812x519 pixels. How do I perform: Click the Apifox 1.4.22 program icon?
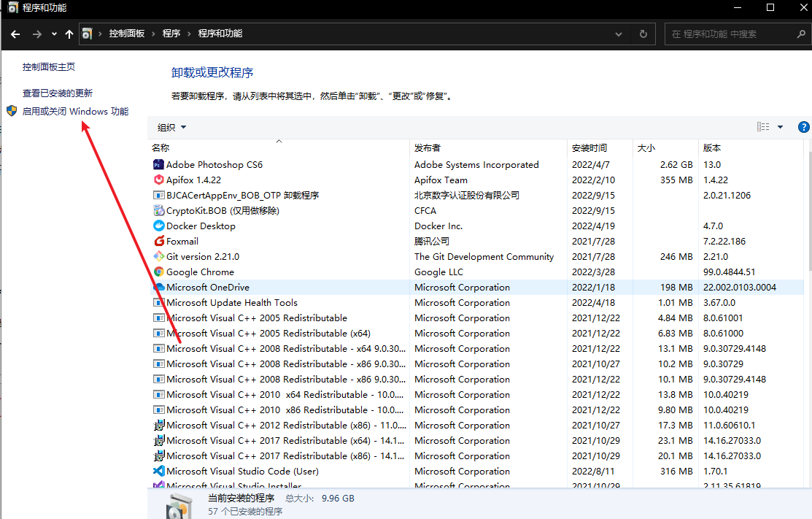[158, 180]
